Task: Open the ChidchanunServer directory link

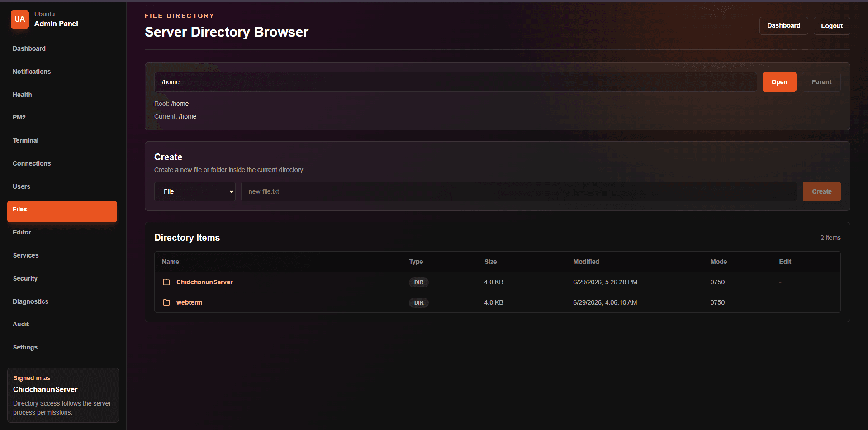Action: point(204,282)
